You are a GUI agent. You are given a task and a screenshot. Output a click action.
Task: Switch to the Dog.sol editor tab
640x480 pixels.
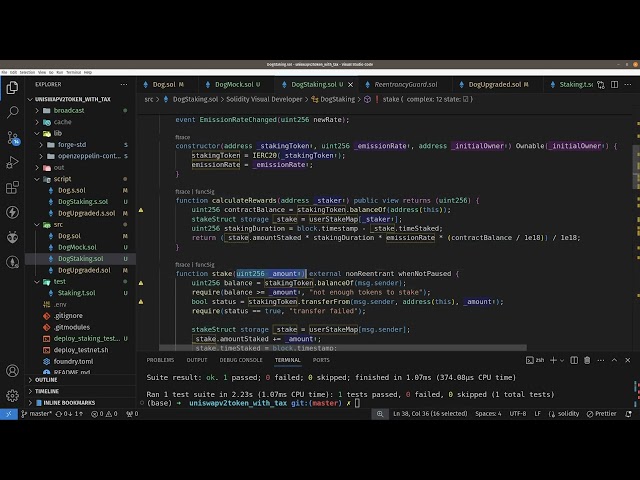coord(164,84)
